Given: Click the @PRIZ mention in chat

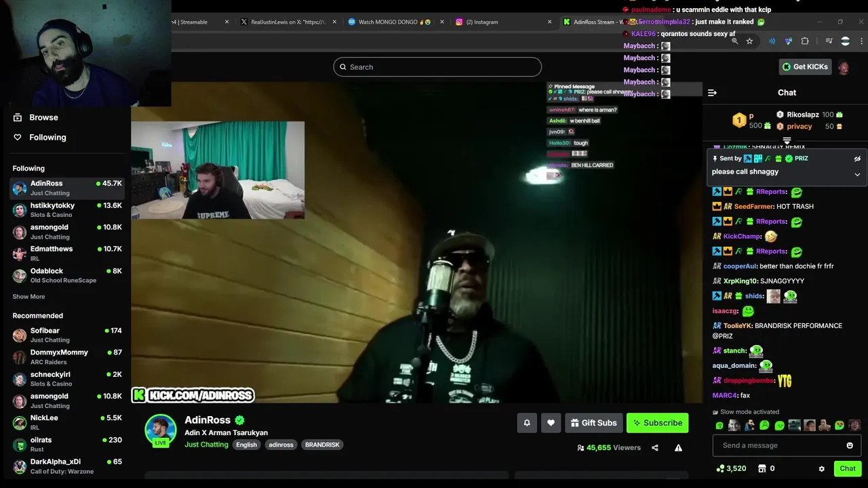Looking at the screenshot, I should (722, 336).
